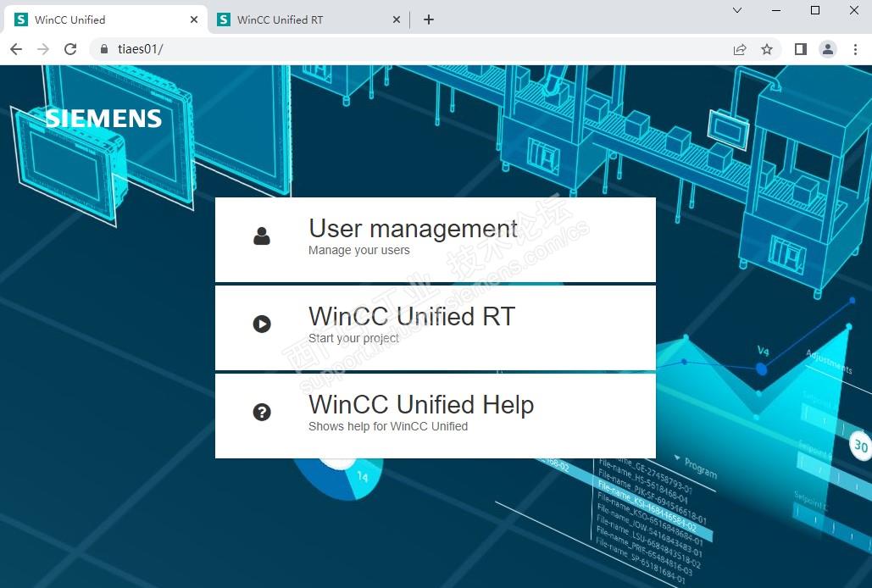Click the WinCC Unified RT tab favicon
The width and height of the screenshot is (872, 588).
tap(224, 19)
